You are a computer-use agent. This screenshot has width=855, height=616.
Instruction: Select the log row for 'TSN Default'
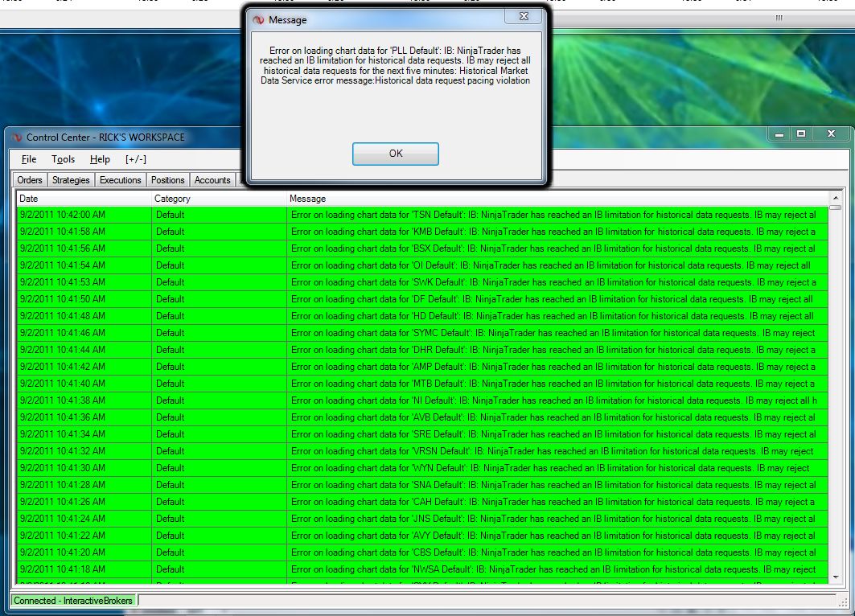pos(422,215)
